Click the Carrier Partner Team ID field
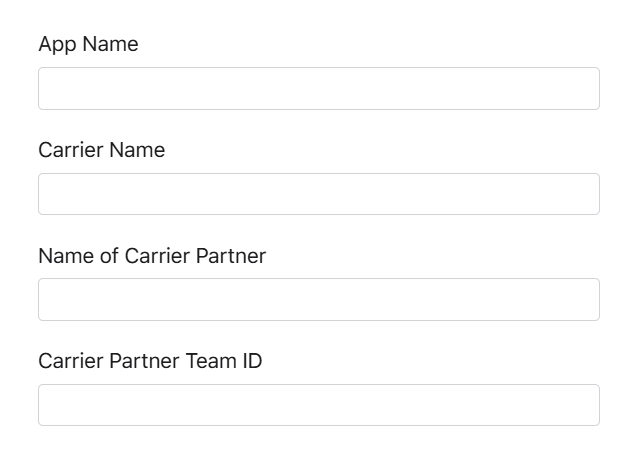The image size is (631, 464). [318, 405]
